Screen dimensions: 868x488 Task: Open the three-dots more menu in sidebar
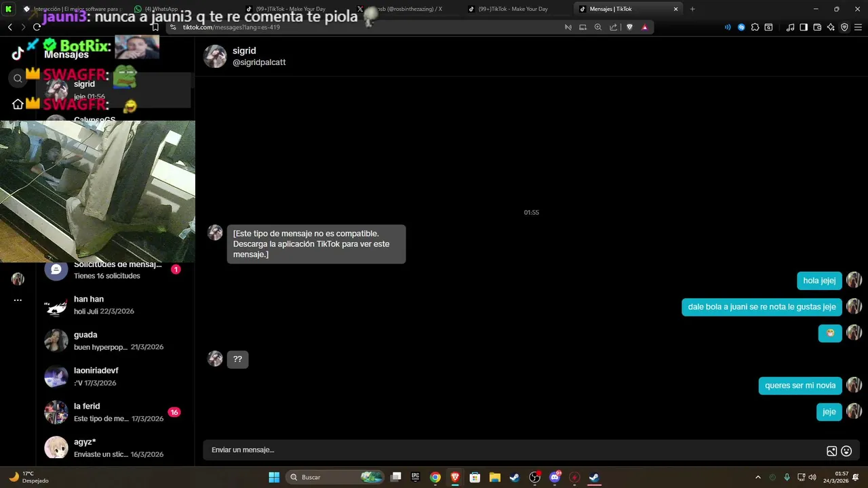point(18,300)
